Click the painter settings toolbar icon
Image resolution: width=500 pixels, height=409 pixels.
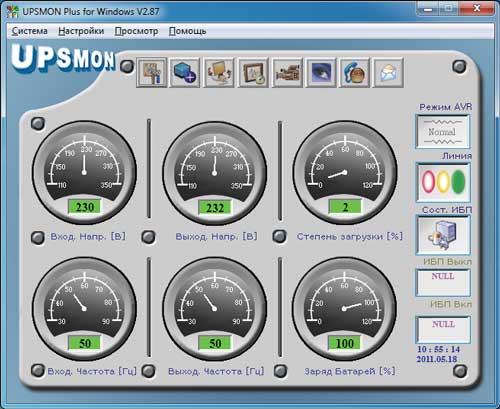click(x=152, y=73)
